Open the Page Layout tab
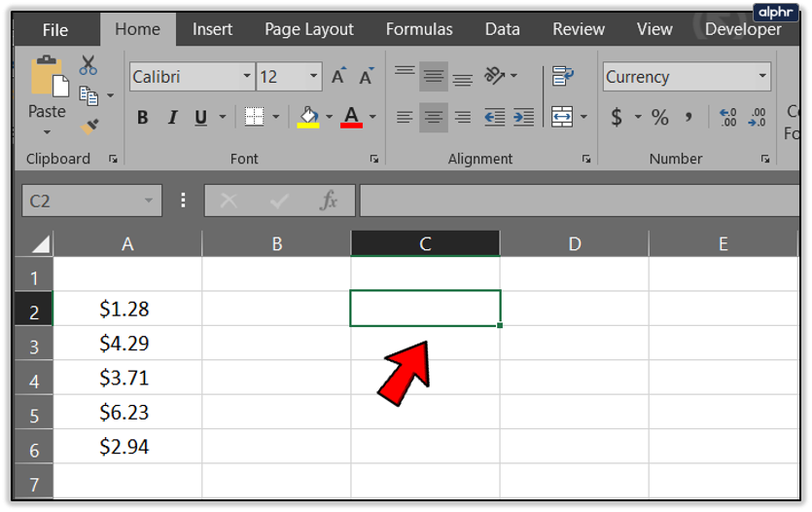Viewport: 812px width, 512px height. click(x=309, y=29)
